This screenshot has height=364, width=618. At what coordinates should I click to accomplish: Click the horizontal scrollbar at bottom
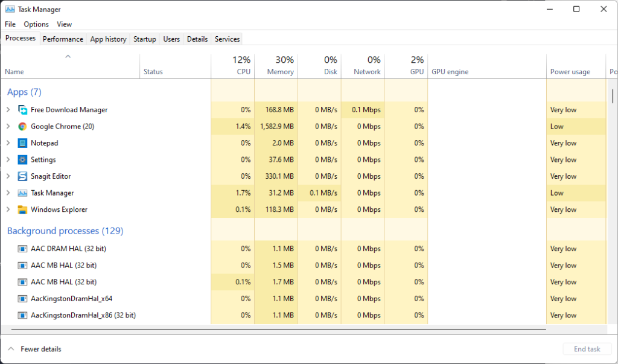pos(279,329)
